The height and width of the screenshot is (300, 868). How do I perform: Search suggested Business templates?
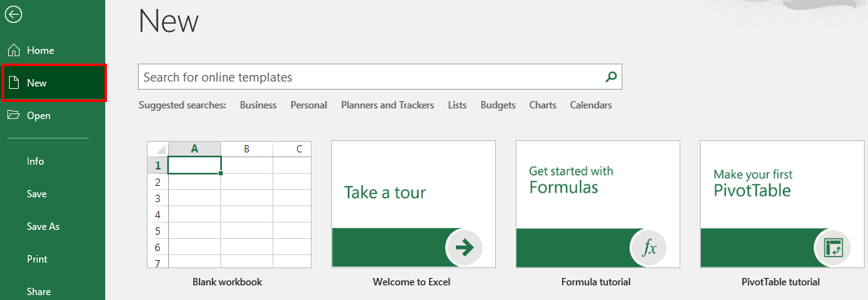pyautogui.click(x=258, y=104)
